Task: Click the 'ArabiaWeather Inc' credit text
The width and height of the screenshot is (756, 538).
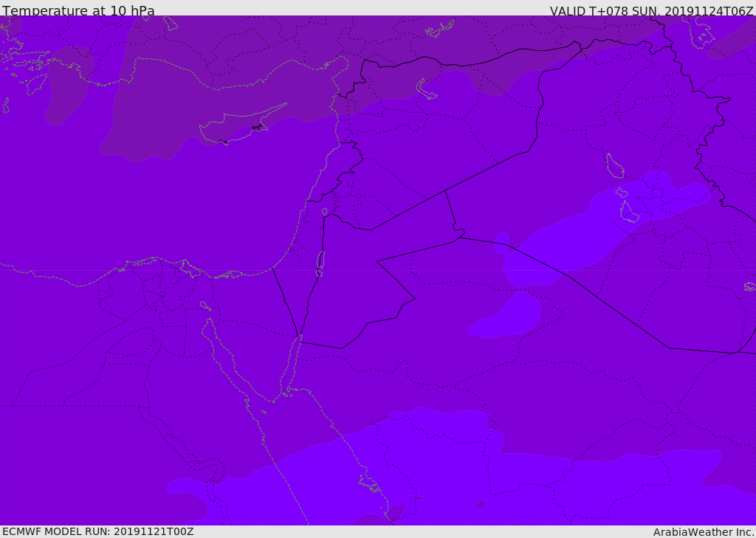Action: pyautogui.click(x=704, y=532)
